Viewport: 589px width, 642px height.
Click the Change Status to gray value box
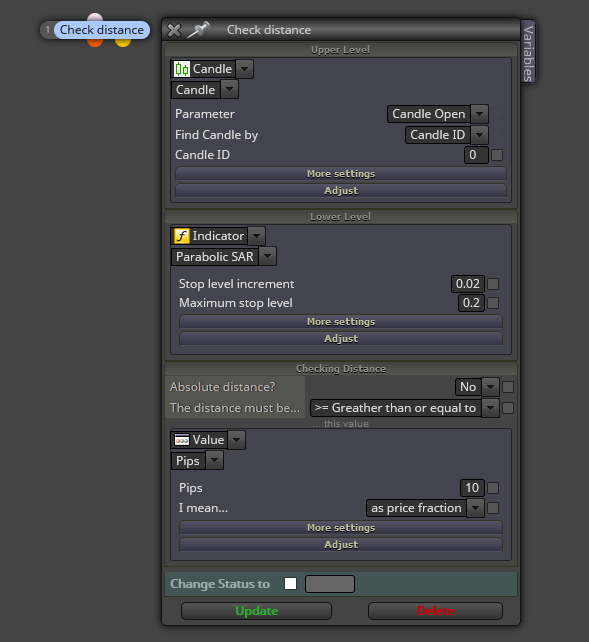click(x=330, y=584)
